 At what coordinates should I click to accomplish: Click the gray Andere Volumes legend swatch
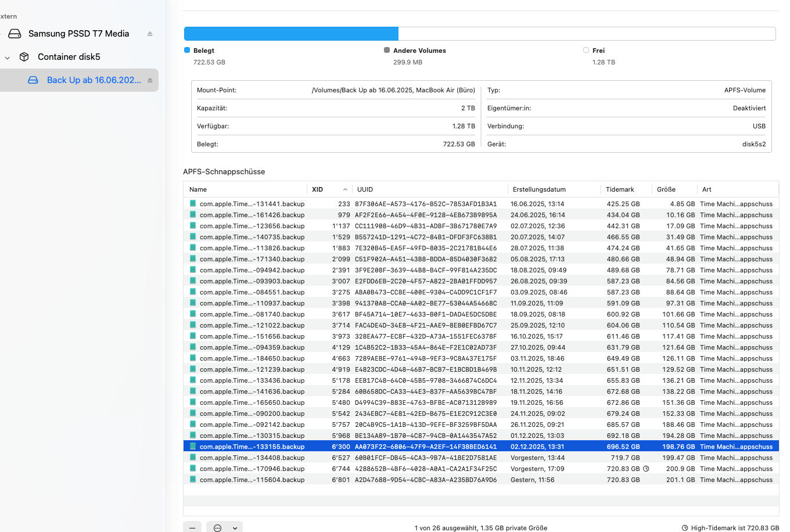click(387, 51)
